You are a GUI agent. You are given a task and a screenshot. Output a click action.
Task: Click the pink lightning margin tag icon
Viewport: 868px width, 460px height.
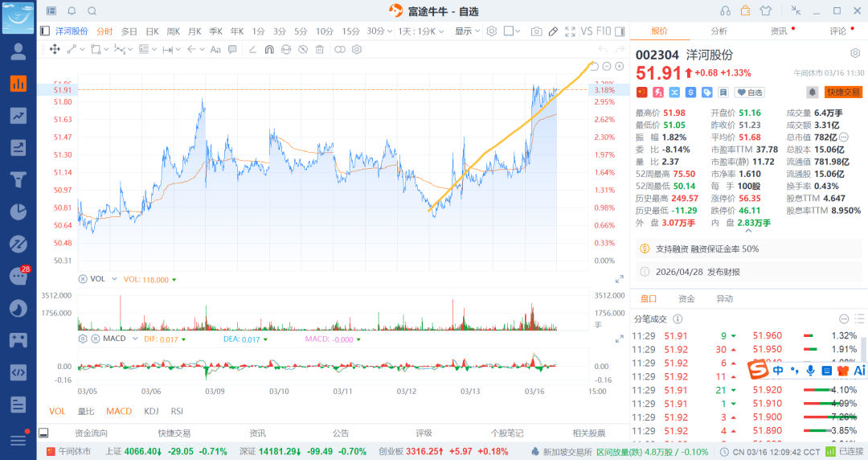coord(658,92)
